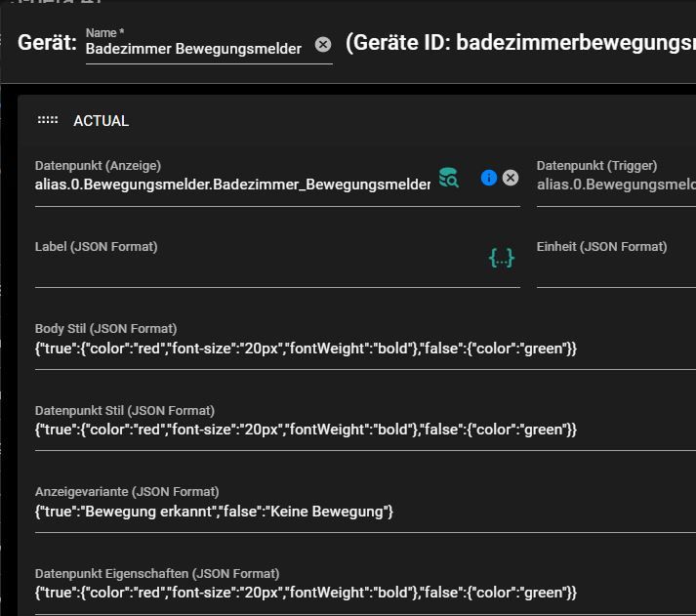Clear the device Name field
The height and width of the screenshot is (616, 696).
323,45
